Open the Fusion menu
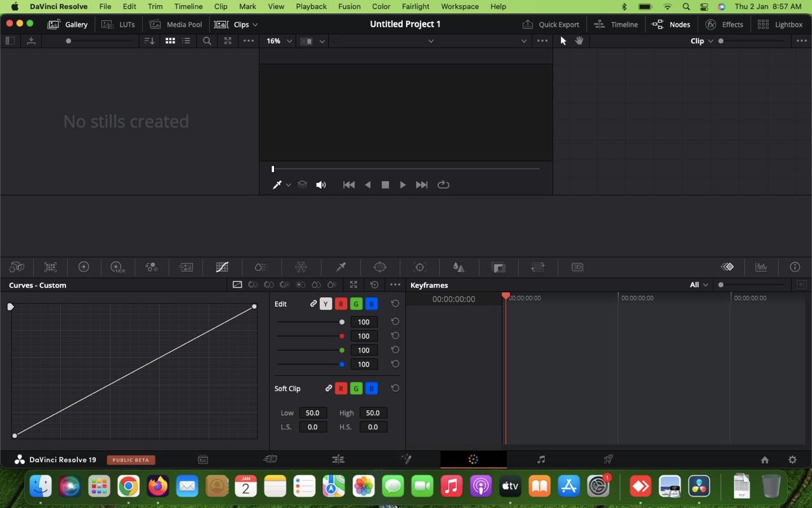The width and height of the screenshot is (812, 508). click(349, 6)
